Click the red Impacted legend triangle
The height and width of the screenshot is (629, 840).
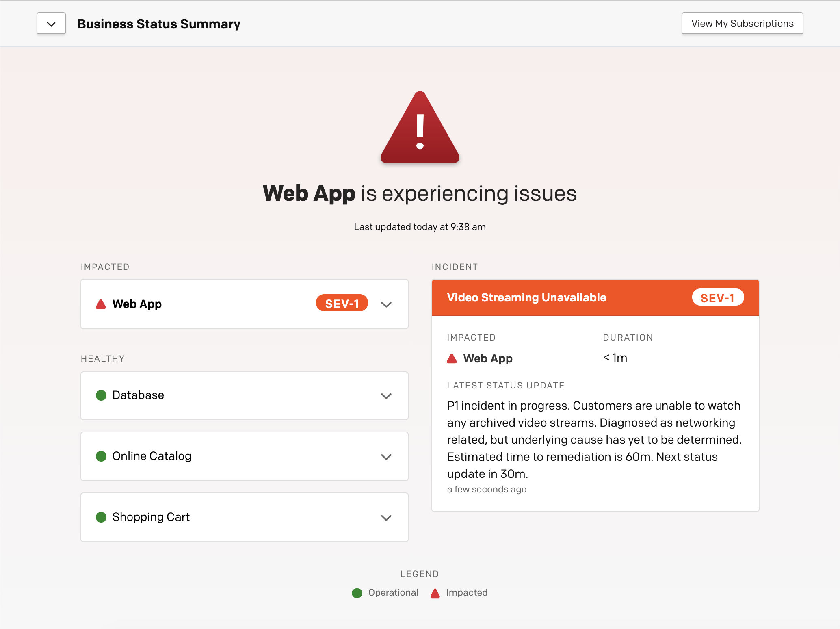tap(435, 593)
